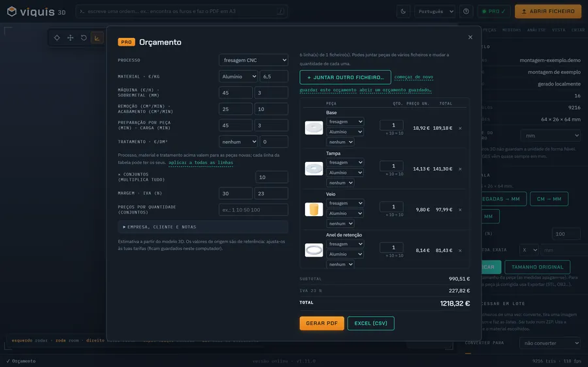Open the Tampa row Alumínio dropdown

coord(345,173)
